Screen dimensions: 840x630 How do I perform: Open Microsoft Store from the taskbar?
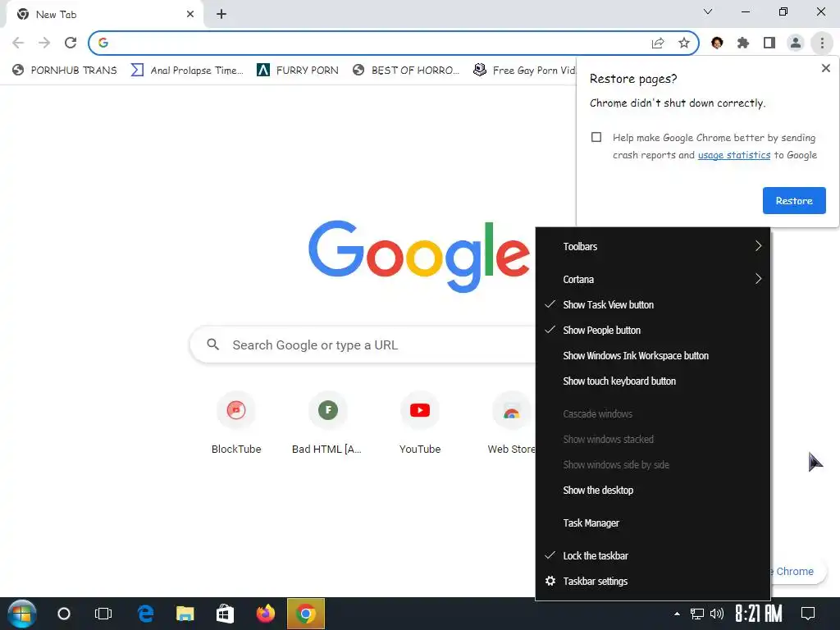pos(225,614)
